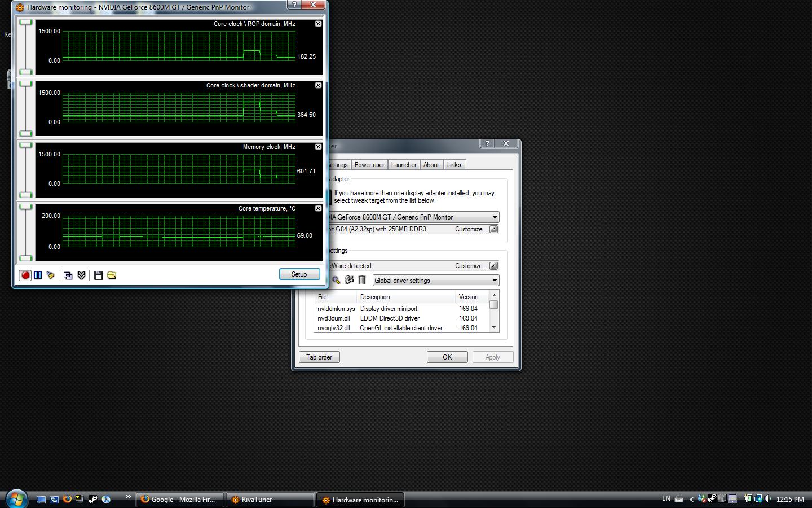Open help in RivaTuner title bar

487,144
